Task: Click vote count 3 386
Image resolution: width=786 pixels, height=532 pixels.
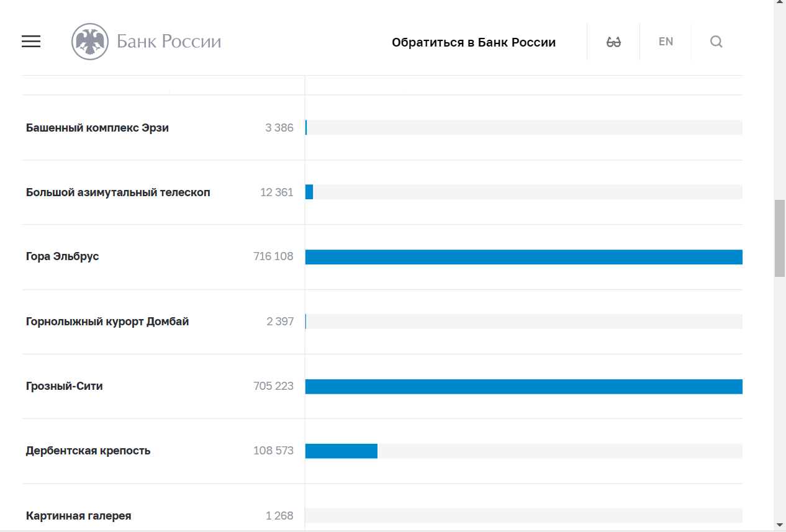Action: click(x=279, y=128)
